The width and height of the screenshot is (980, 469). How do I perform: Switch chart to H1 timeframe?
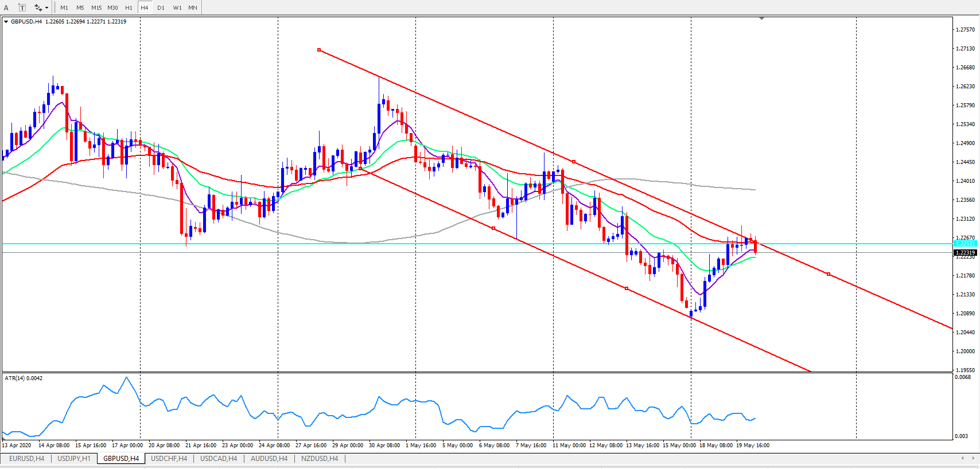click(129, 7)
